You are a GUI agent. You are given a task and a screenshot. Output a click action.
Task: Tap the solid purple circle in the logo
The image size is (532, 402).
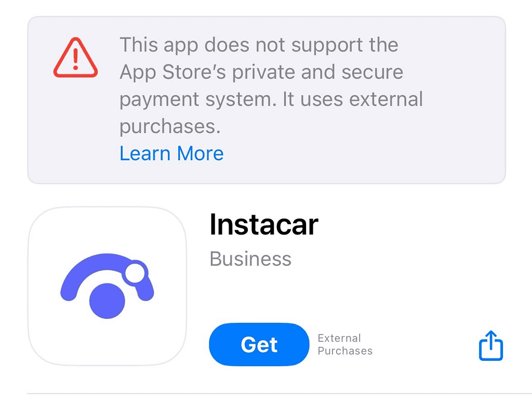(107, 301)
